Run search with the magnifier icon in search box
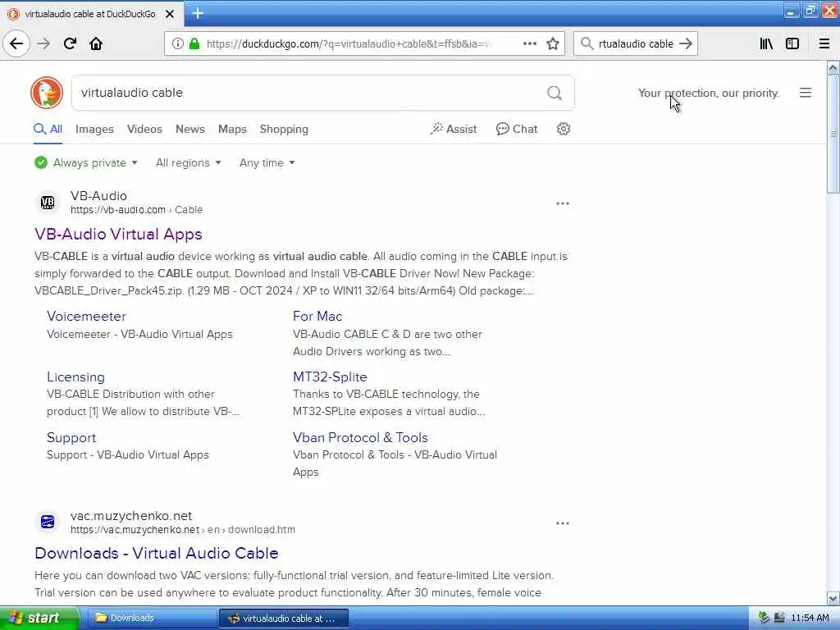The height and width of the screenshot is (630, 840). coord(555,94)
